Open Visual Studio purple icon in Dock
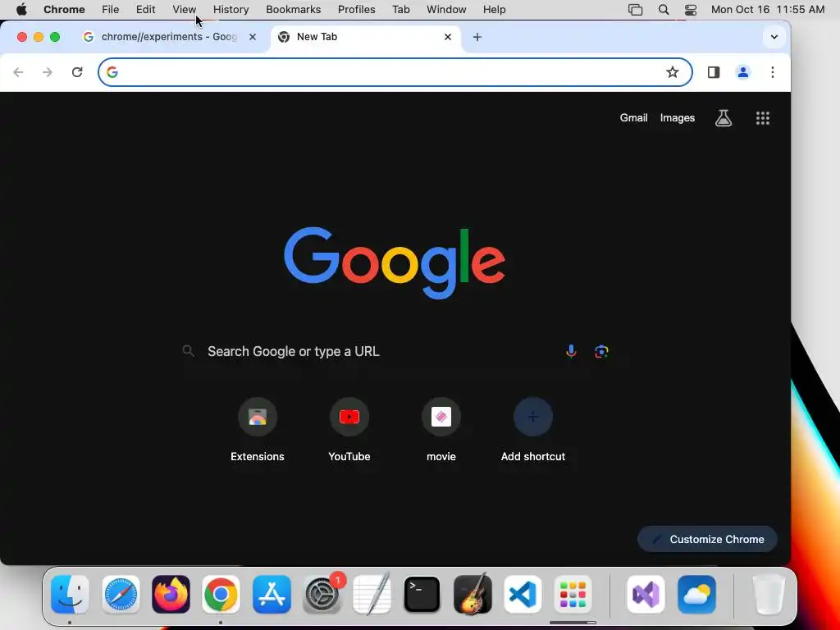Viewport: 840px width, 630px height. click(x=646, y=595)
